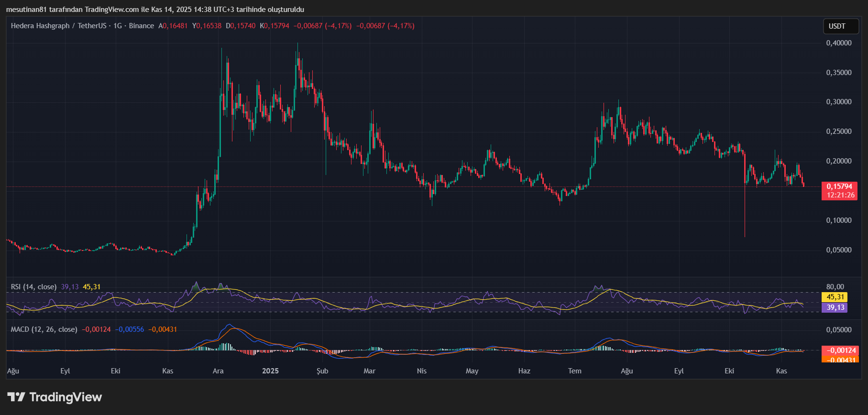This screenshot has height=415, width=868.
Task: Click the Ara month label on time axis
Action: click(218, 371)
